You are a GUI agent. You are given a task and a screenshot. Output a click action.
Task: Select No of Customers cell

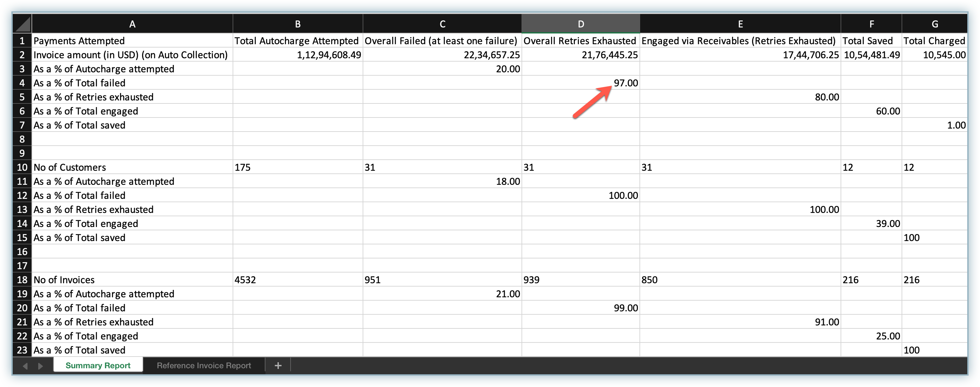click(x=132, y=167)
